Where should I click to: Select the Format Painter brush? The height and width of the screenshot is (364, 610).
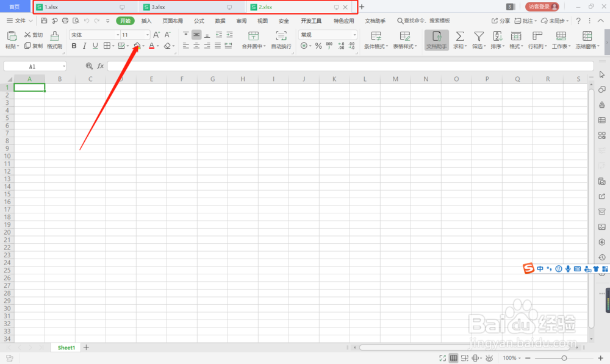click(x=54, y=36)
